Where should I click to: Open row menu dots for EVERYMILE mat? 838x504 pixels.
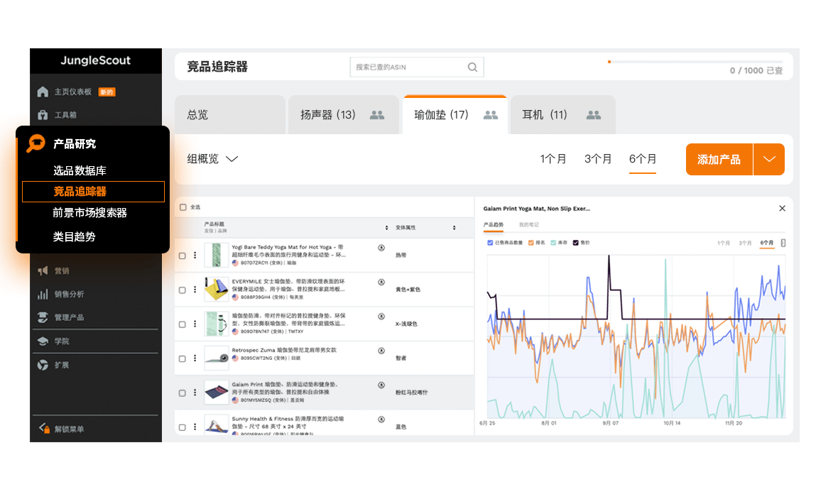[195, 290]
